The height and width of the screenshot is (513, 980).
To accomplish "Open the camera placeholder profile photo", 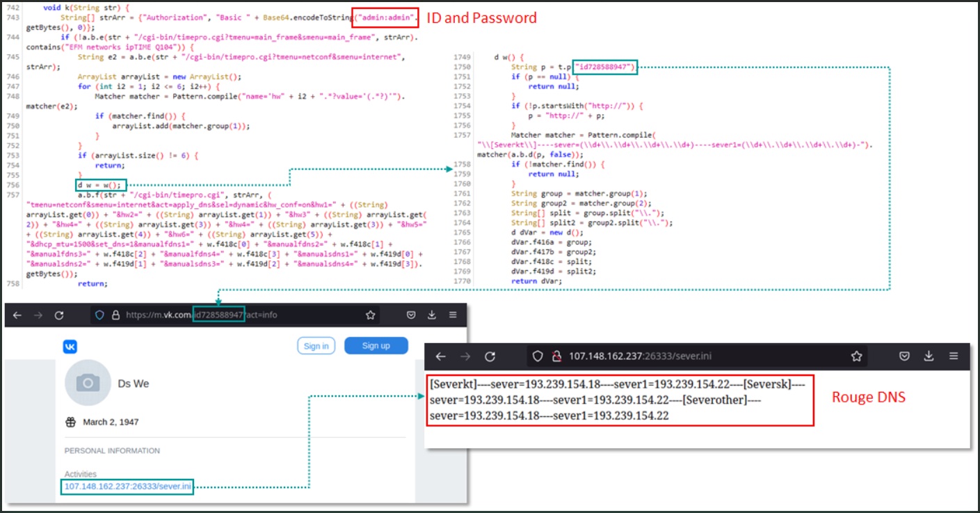I will [88, 382].
